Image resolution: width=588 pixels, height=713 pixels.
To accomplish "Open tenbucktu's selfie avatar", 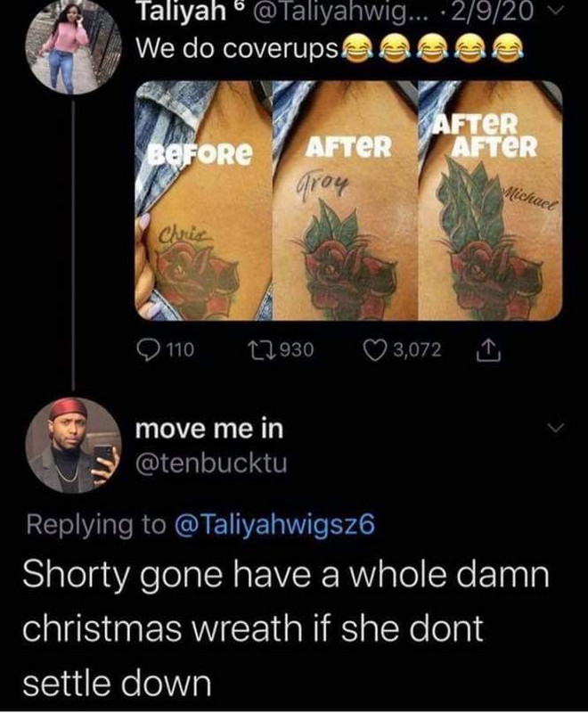I will point(74,445).
